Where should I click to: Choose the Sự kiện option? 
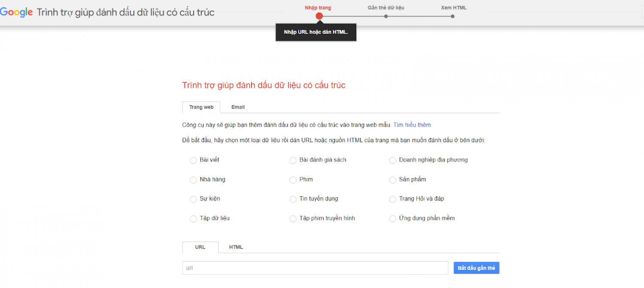click(x=193, y=199)
